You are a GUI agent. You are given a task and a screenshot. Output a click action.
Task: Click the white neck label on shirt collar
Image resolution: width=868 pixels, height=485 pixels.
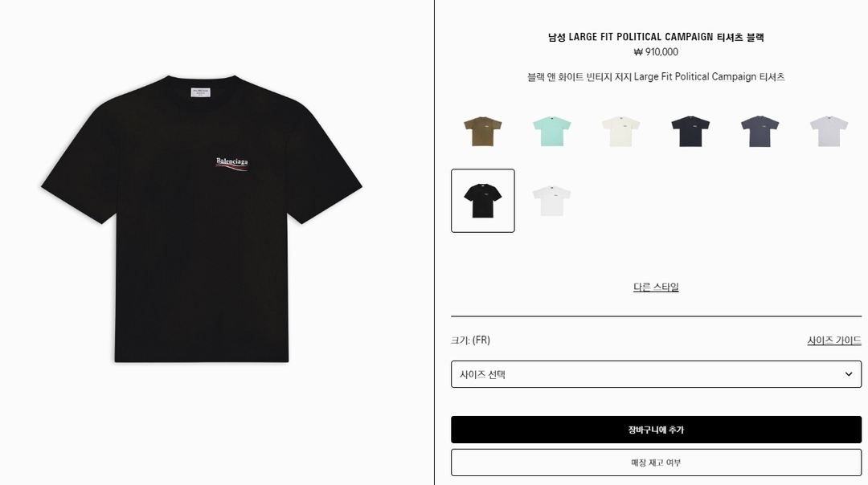[200, 92]
